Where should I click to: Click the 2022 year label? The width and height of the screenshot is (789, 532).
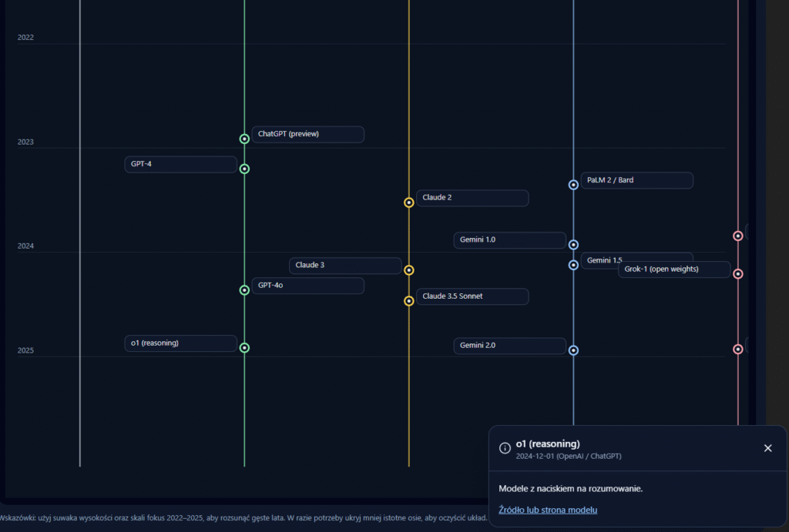(25, 38)
